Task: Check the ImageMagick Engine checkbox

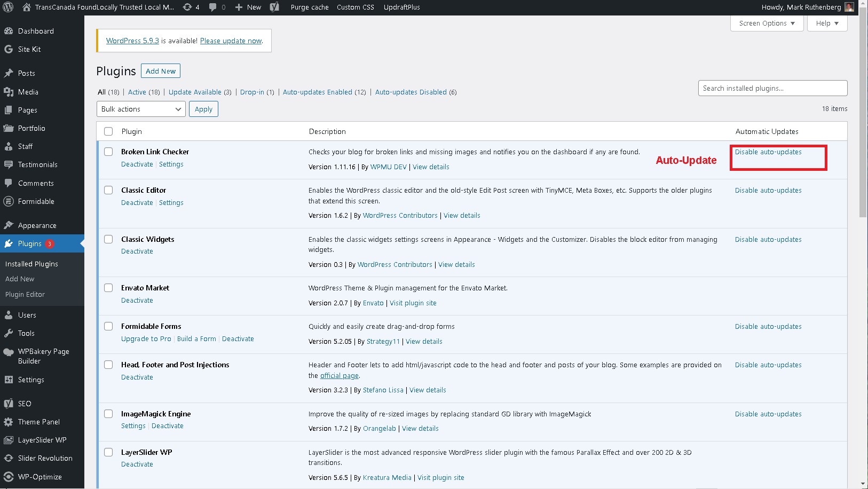Action: coord(108,414)
